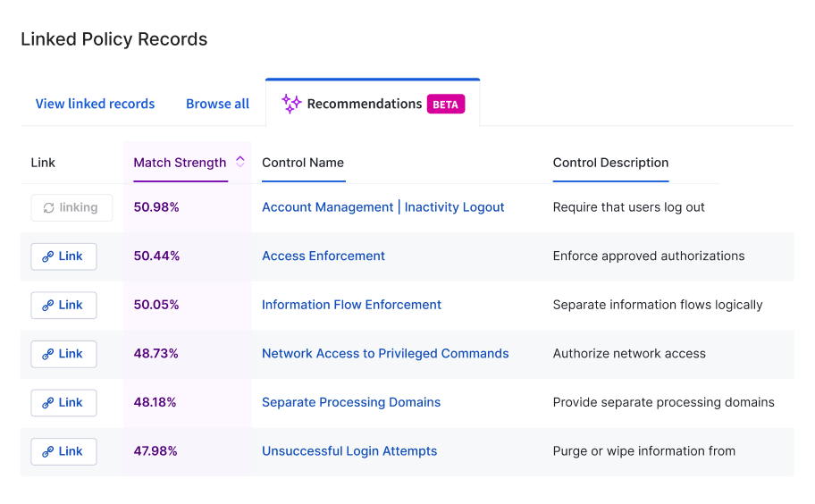Click the chain icon for Information Flow Enforcement
The width and height of the screenshot is (815, 504).
pyautogui.click(x=48, y=306)
